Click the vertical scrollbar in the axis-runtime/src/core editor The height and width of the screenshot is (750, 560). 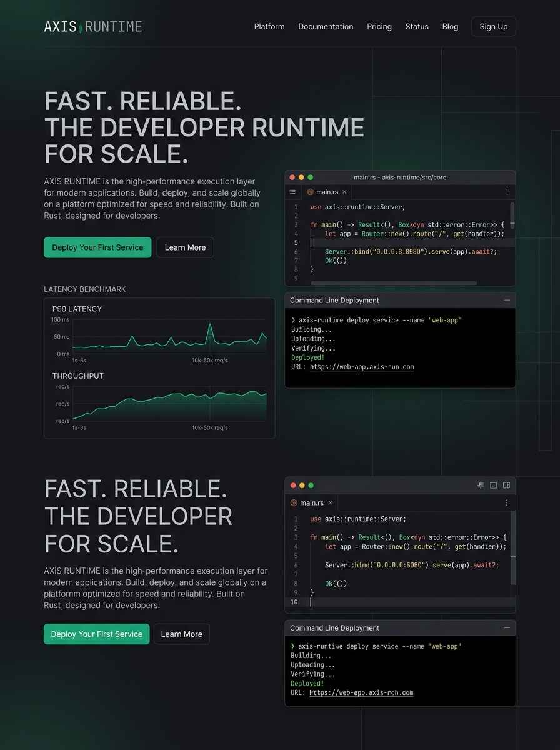click(x=512, y=214)
